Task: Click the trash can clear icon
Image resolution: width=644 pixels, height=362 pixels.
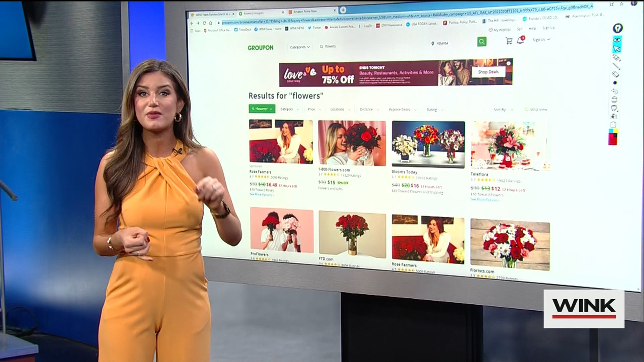Action: (614, 100)
